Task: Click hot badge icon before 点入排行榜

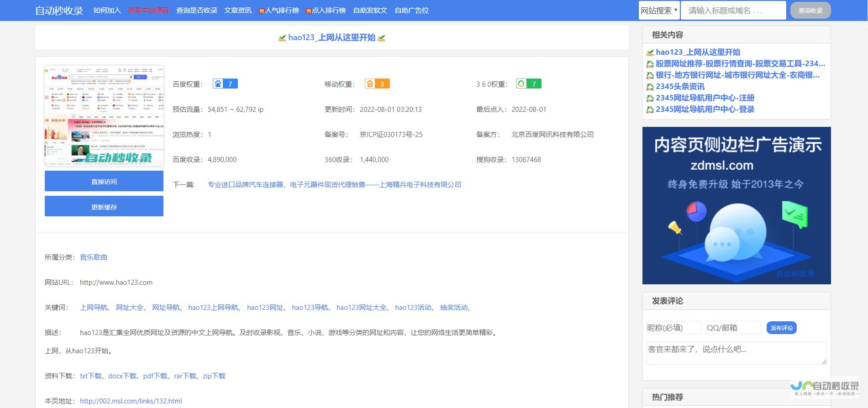Action: [309, 11]
